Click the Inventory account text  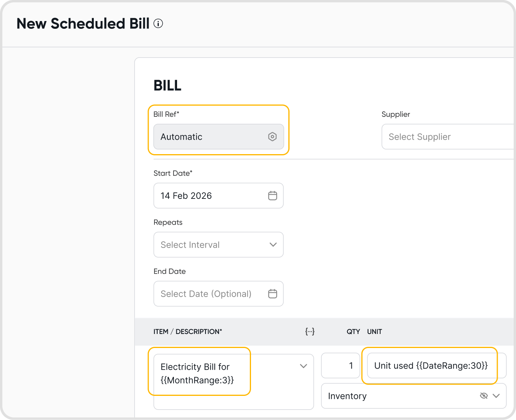click(347, 396)
